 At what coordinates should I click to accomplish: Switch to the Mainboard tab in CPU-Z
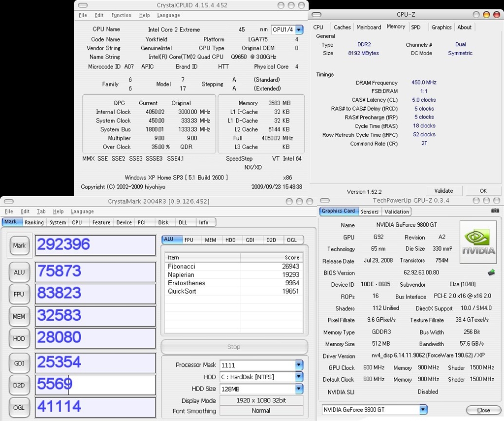tap(368, 27)
